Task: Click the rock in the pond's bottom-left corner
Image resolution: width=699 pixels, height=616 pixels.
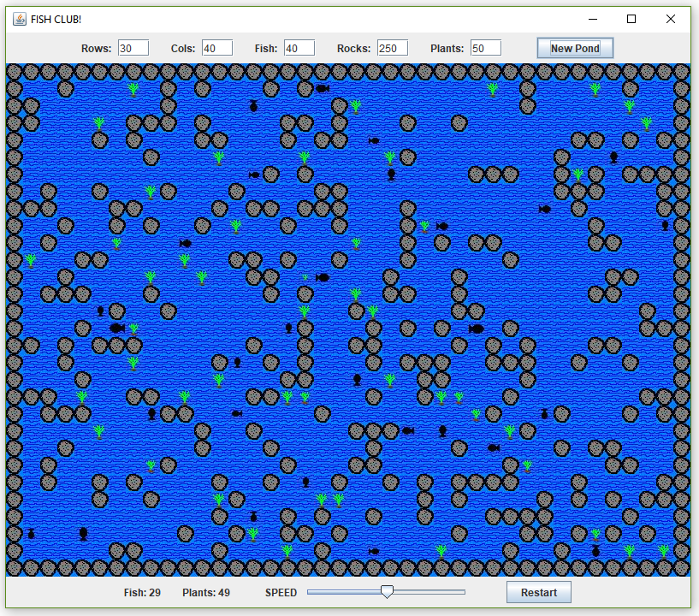Action: coord(15,568)
